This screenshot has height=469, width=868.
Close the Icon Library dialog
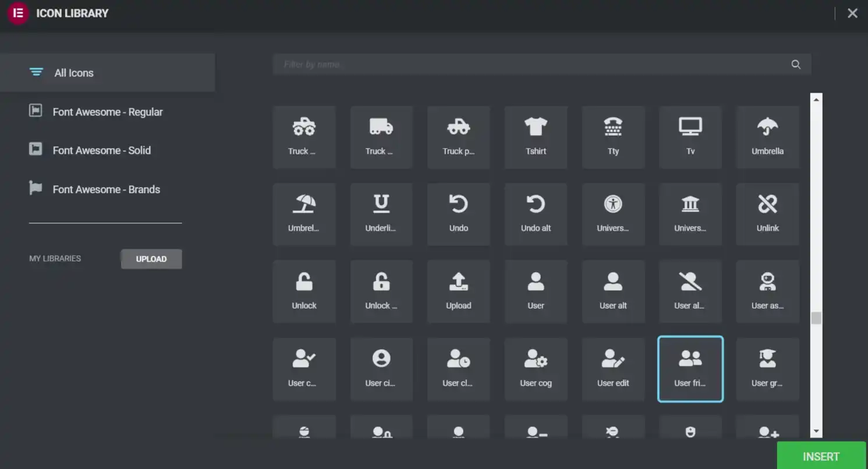coord(852,13)
